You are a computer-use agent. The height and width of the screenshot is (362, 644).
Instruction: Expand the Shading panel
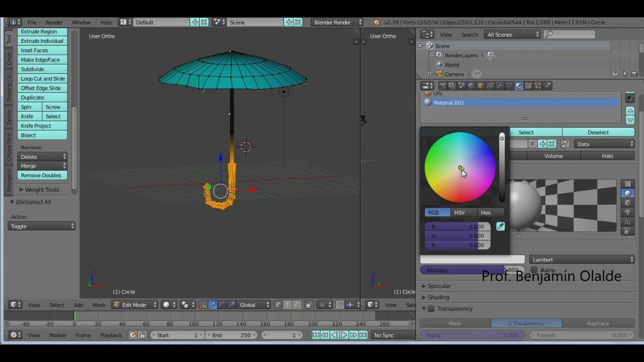pos(438,298)
